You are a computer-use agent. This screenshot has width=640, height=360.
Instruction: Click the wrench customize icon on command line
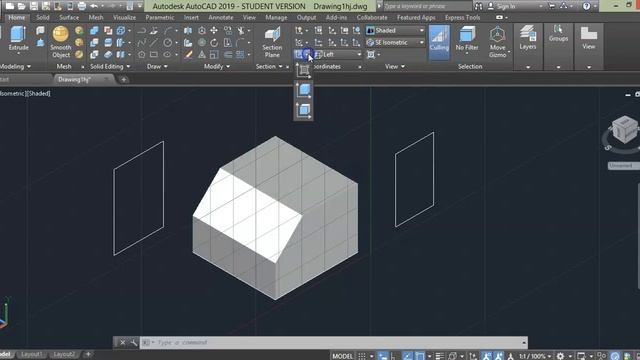coord(133,342)
